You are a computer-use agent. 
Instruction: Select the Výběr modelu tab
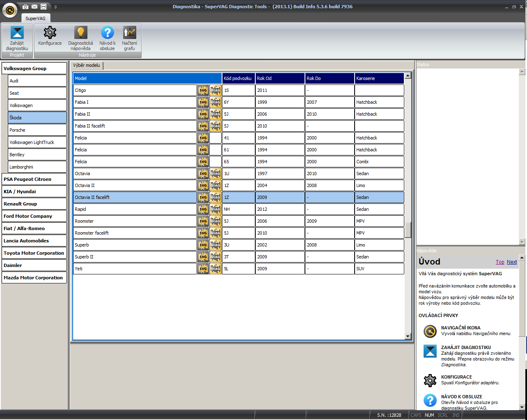tap(87, 65)
